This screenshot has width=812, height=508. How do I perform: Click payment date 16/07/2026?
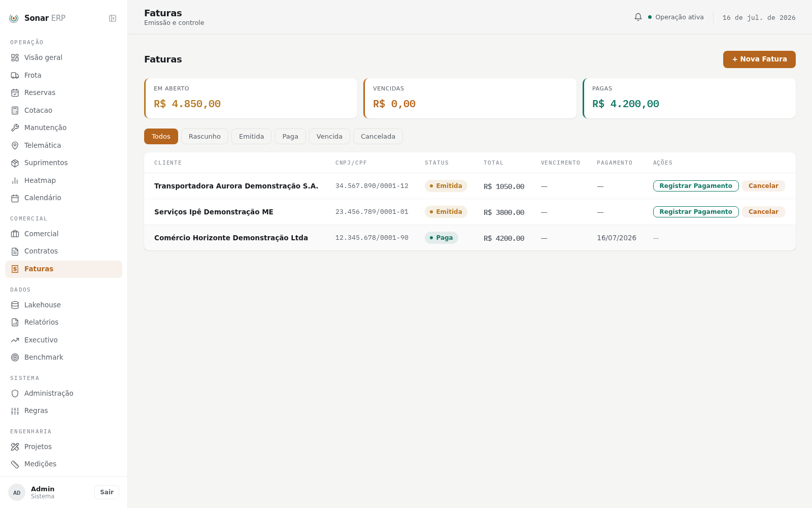point(617,238)
